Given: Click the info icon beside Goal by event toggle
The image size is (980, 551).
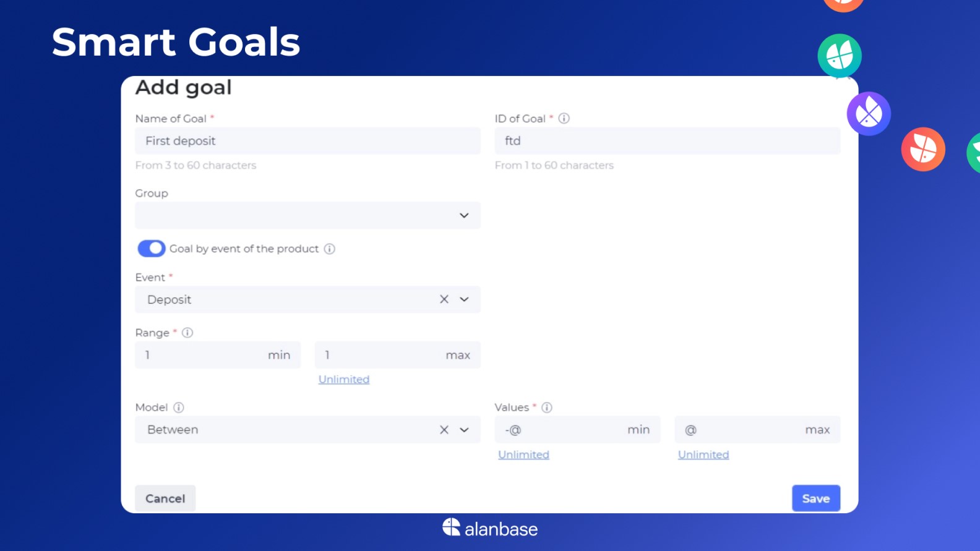Looking at the screenshot, I should pyautogui.click(x=330, y=249).
